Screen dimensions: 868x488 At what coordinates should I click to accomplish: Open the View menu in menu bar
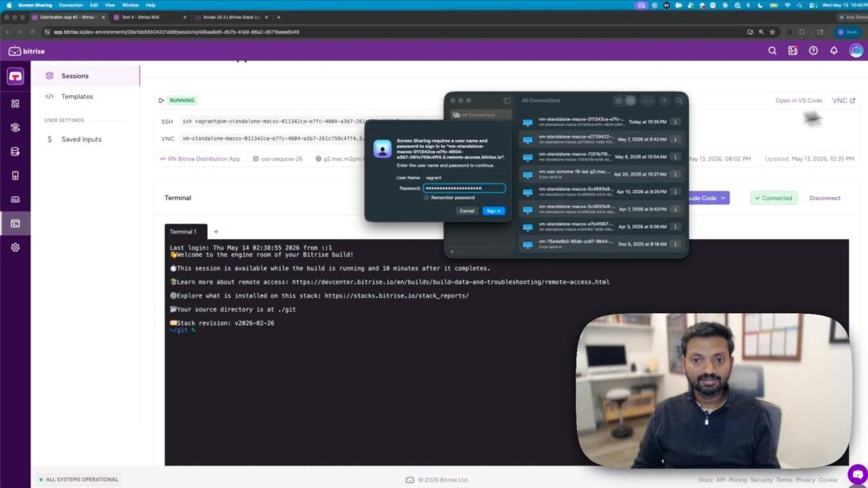click(110, 5)
